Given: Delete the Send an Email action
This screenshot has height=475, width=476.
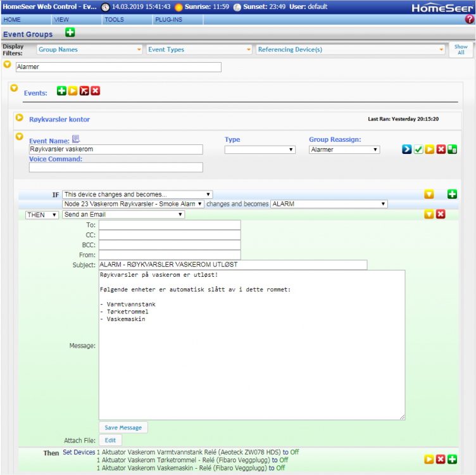Looking at the screenshot, I should point(441,215).
